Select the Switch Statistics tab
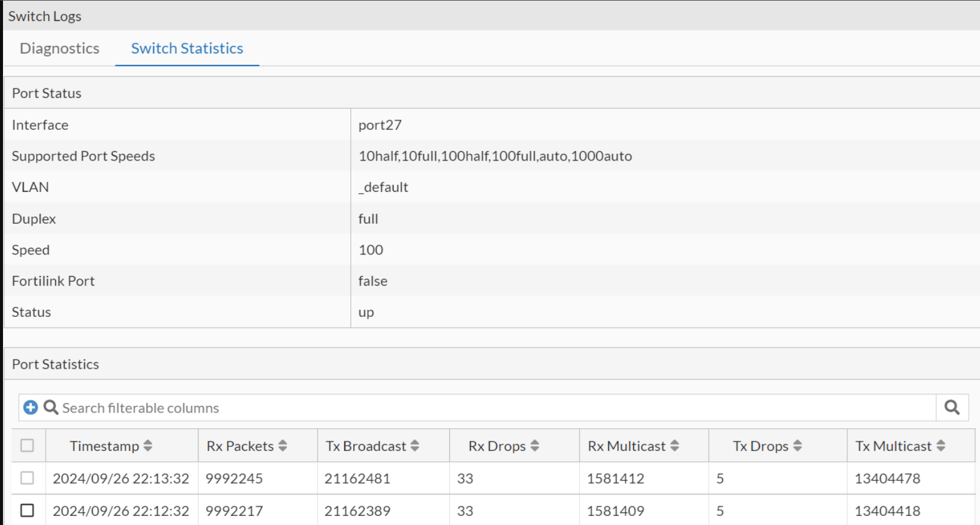980x525 pixels. tap(187, 48)
